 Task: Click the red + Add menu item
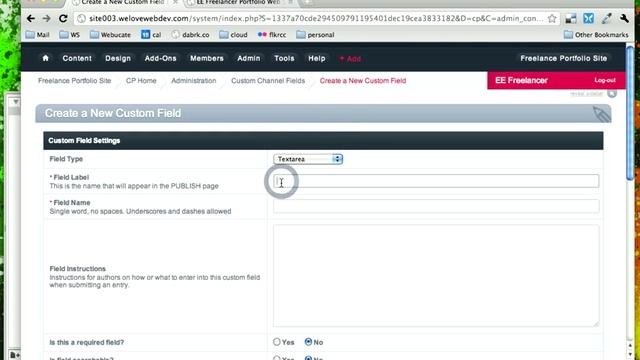tap(350, 59)
